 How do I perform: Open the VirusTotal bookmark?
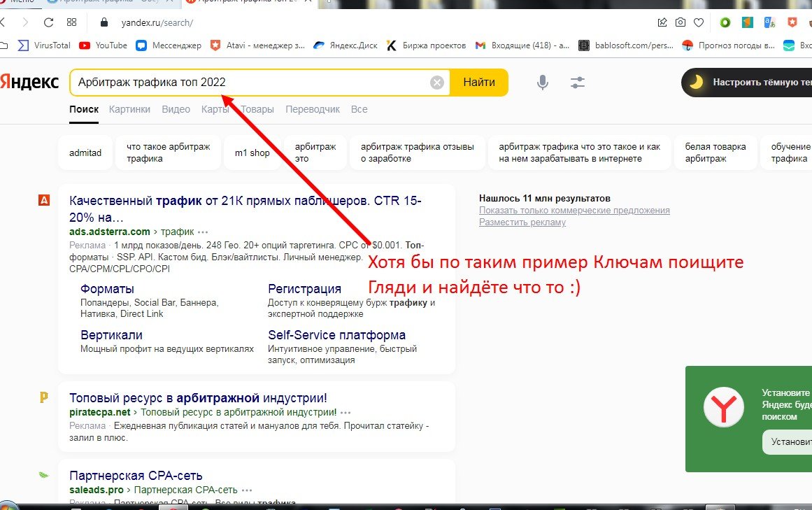pos(44,45)
